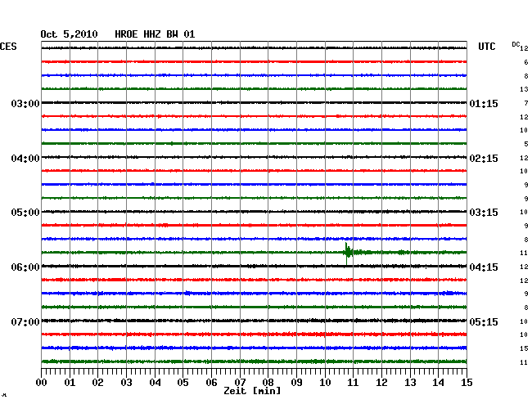Click the "14" minute tick label
The width and height of the screenshot is (532, 404).
pyautogui.click(x=438, y=382)
